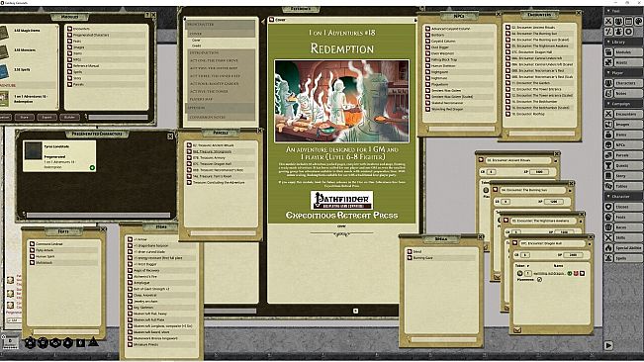Open the Combat Tracker tool icon
The image size is (644, 362).
tap(608, 21)
